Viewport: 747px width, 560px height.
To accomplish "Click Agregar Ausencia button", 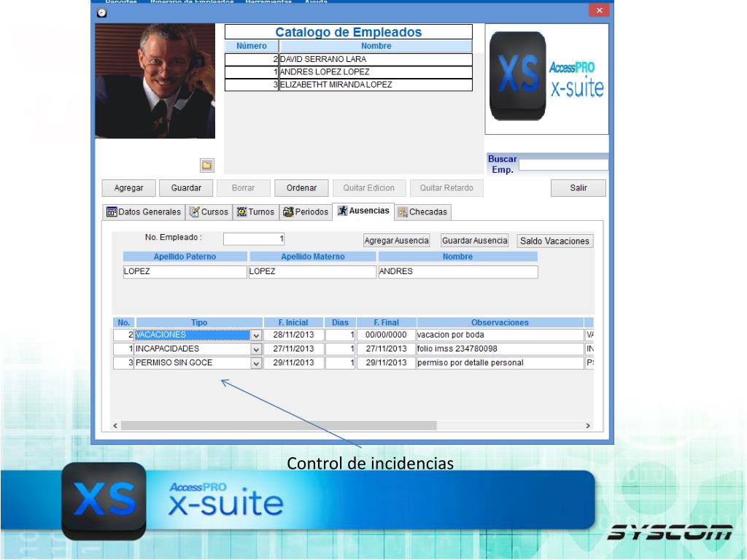I will (x=396, y=241).
